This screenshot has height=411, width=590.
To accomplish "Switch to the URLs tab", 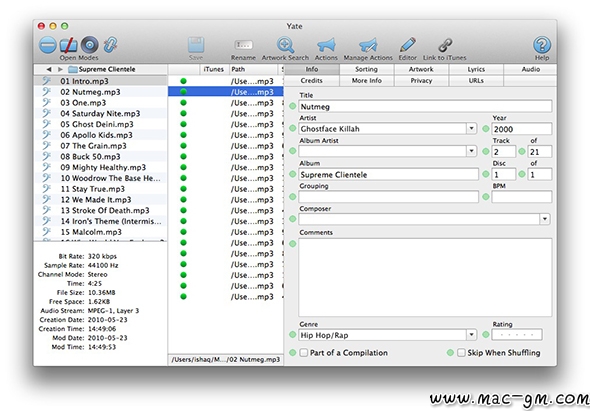I will [476, 81].
